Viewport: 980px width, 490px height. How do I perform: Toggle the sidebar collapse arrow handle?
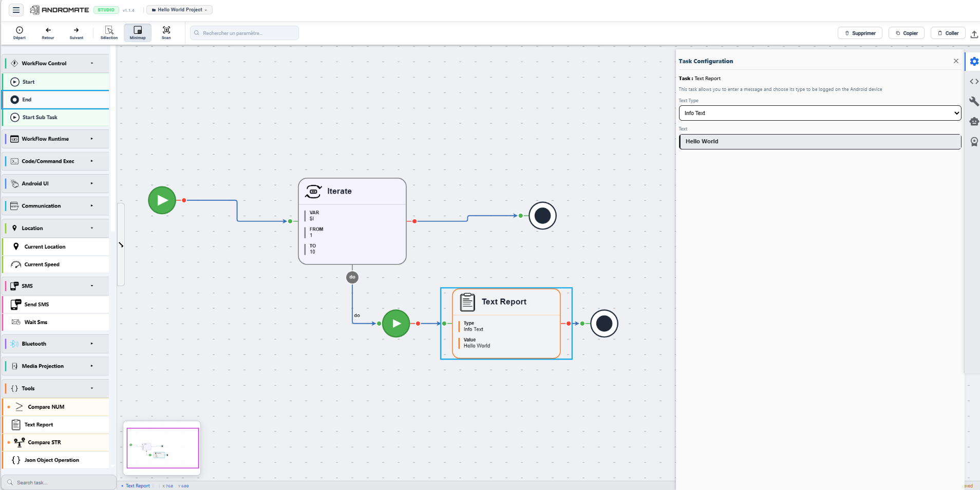(x=121, y=245)
